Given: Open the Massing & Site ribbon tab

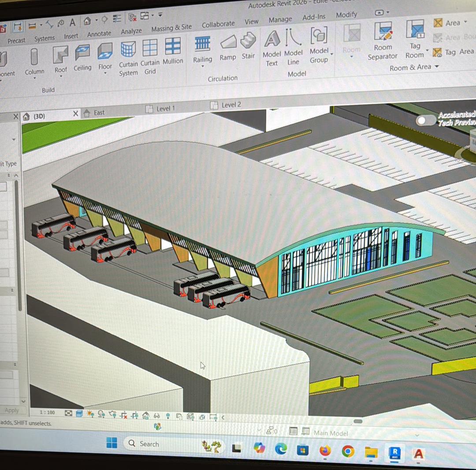Looking at the screenshot, I should [x=171, y=28].
